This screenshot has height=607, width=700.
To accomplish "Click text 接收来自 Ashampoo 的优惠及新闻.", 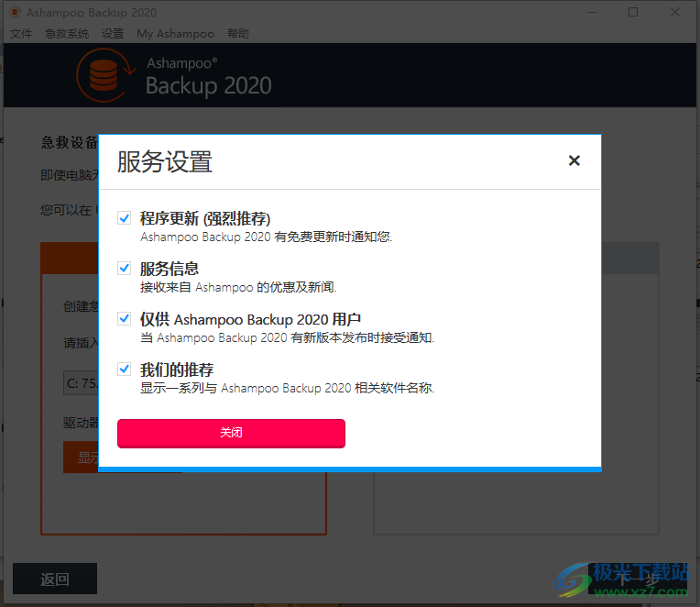I will pos(238,287).
